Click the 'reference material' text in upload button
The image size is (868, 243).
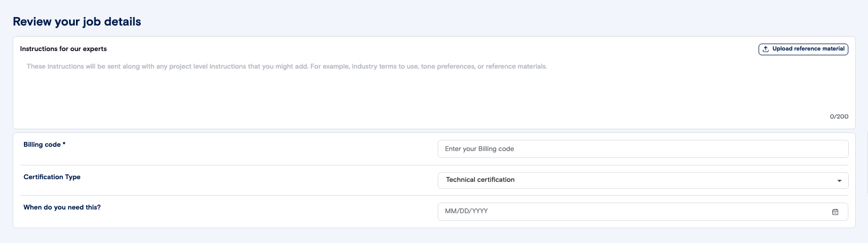click(819, 49)
